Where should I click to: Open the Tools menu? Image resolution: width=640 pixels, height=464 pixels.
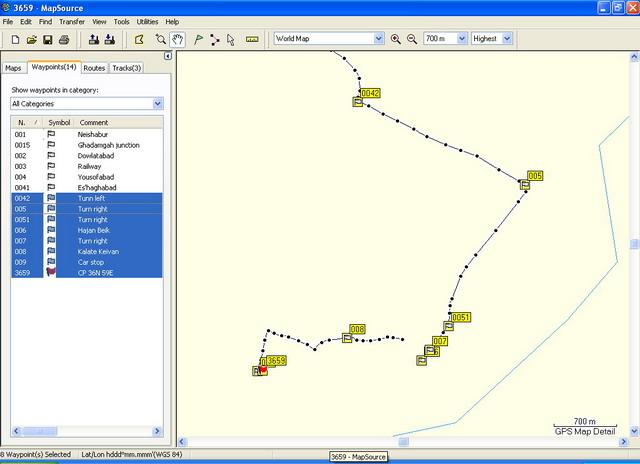[x=121, y=22]
